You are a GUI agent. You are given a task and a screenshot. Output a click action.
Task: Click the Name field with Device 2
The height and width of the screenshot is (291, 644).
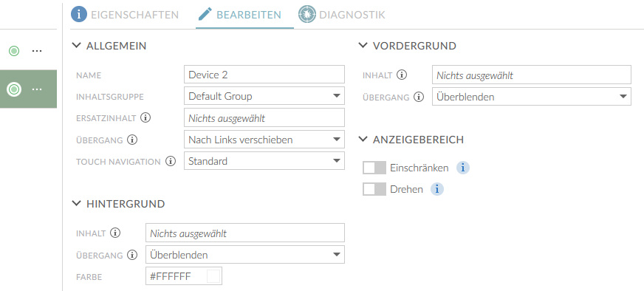point(264,75)
